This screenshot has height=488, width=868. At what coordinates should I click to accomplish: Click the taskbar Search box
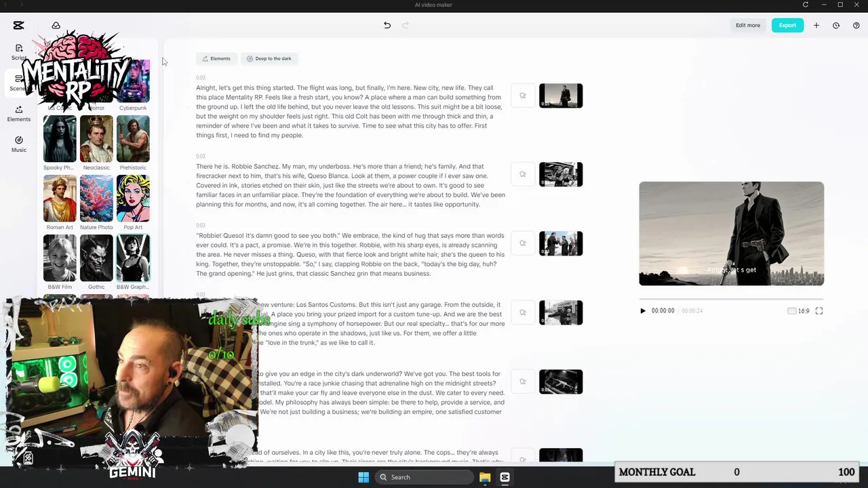(x=424, y=477)
